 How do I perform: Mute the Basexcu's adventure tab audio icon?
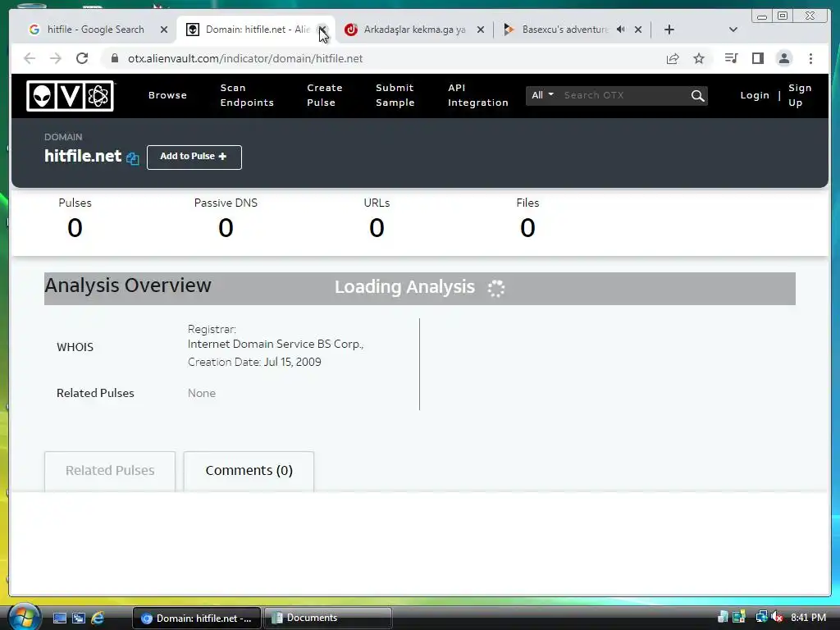point(620,30)
